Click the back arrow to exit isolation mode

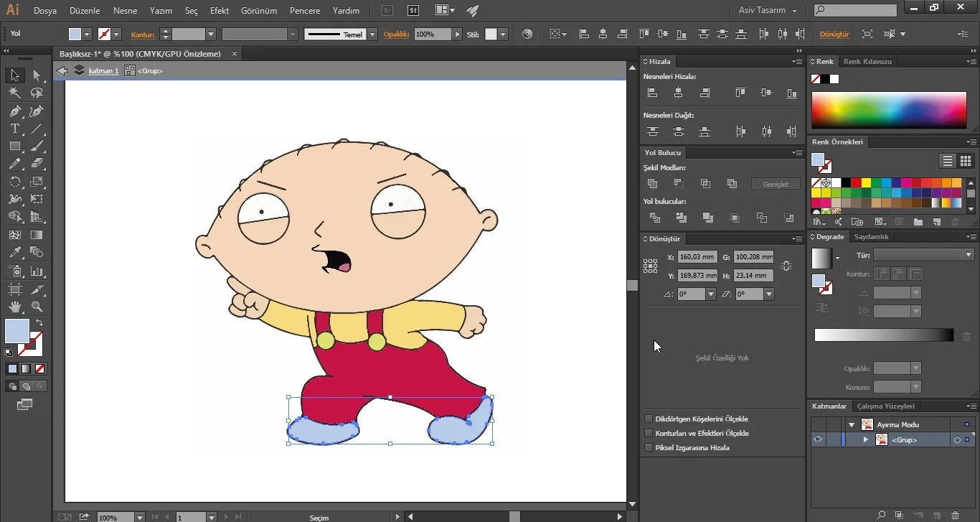[x=62, y=70]
